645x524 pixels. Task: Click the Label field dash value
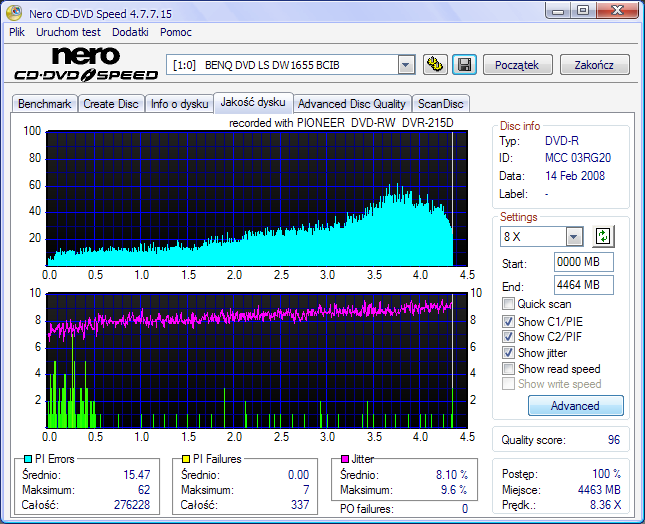[x=547, y=194]
